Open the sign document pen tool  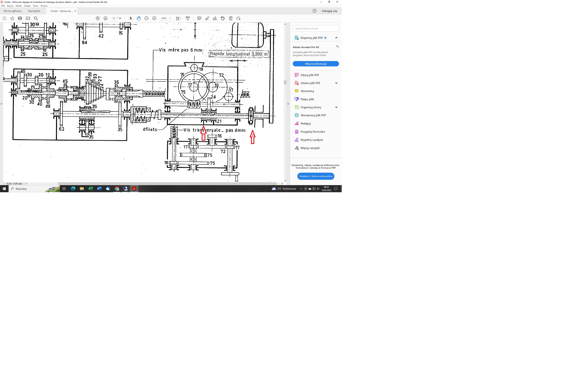215,18
